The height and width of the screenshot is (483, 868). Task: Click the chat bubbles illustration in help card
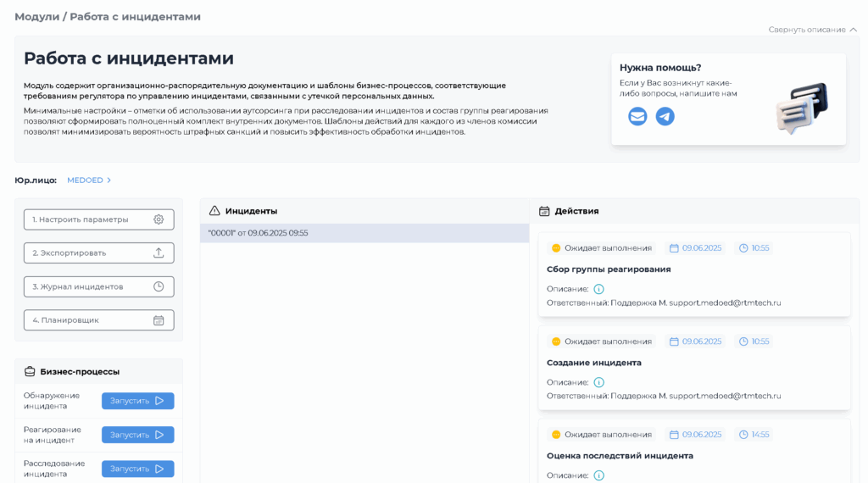pyautogui.click(x=802, y=108)
